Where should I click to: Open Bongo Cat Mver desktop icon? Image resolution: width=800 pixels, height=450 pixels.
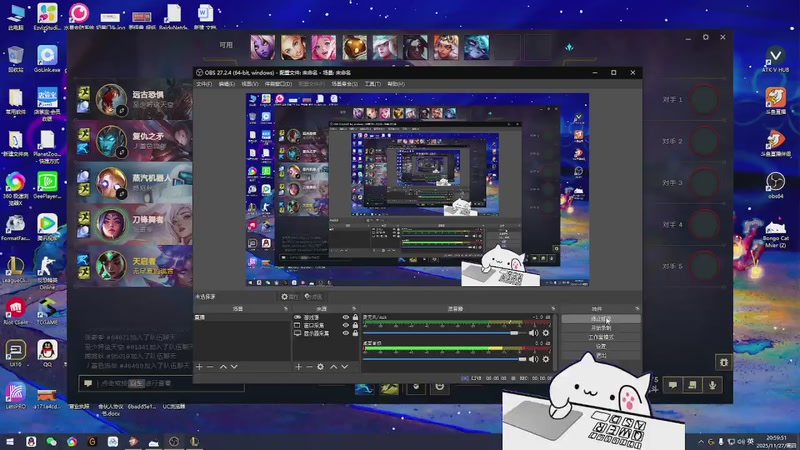[776, 233]
